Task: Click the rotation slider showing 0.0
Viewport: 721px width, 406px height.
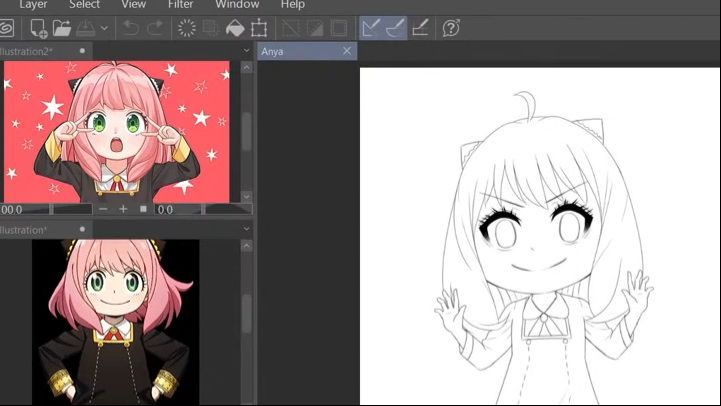Action: pyautogui.click(x=203, y=210)
